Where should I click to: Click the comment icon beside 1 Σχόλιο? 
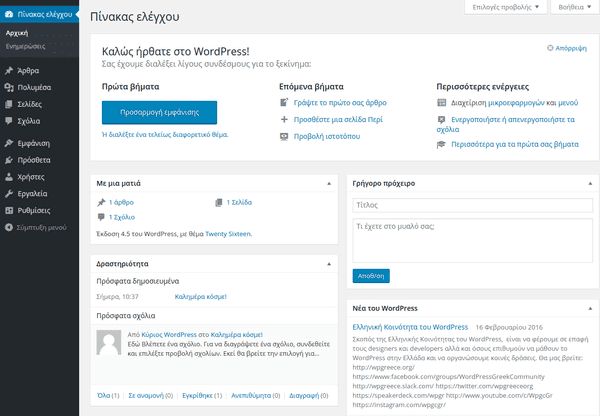(101, 217)
